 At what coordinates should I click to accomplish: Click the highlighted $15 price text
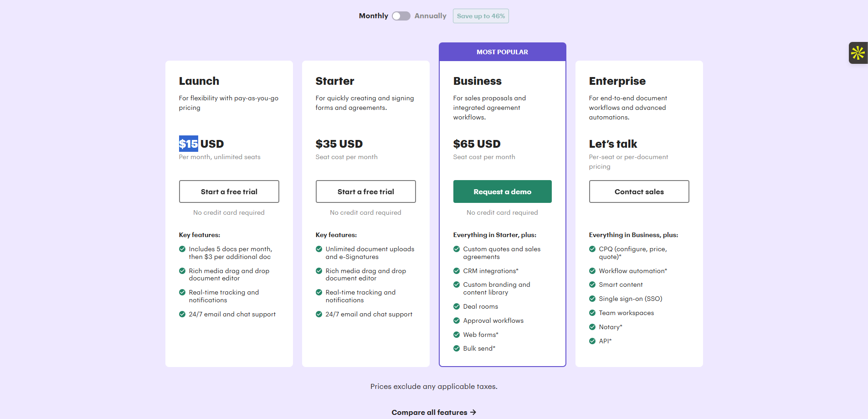coord(188,144)
